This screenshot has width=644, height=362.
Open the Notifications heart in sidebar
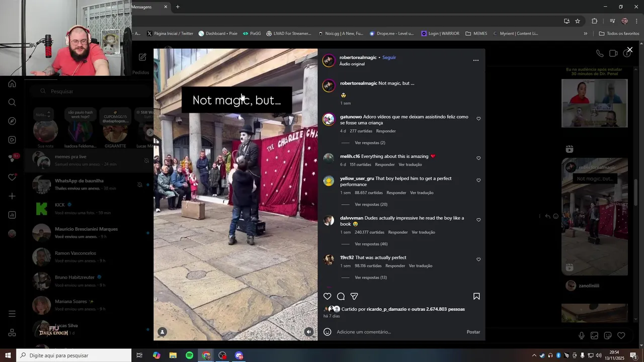tap(12, 177)
